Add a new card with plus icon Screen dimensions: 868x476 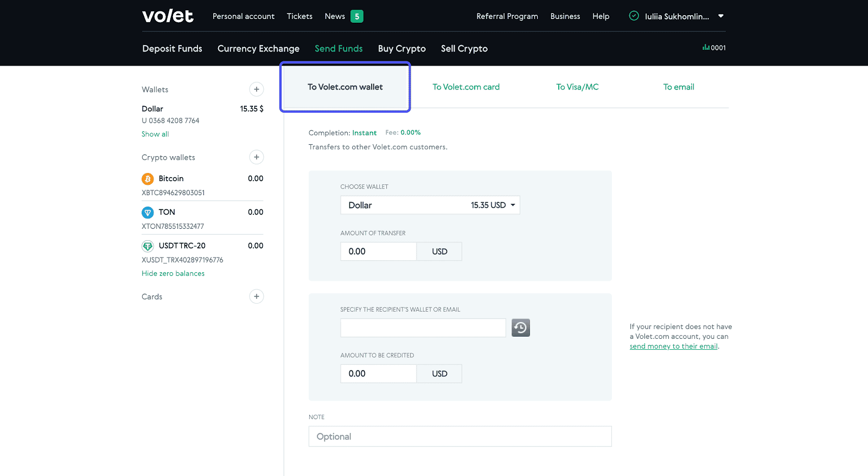[257, 297]
